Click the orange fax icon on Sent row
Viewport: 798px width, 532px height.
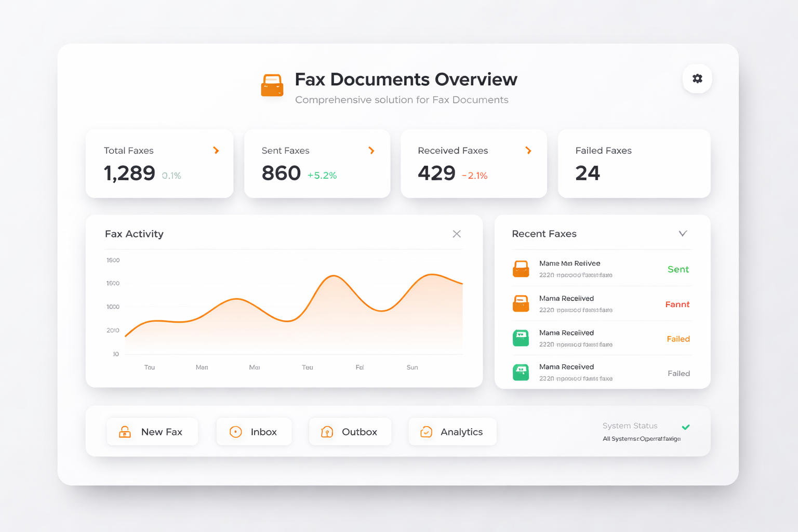pos(521,269)
